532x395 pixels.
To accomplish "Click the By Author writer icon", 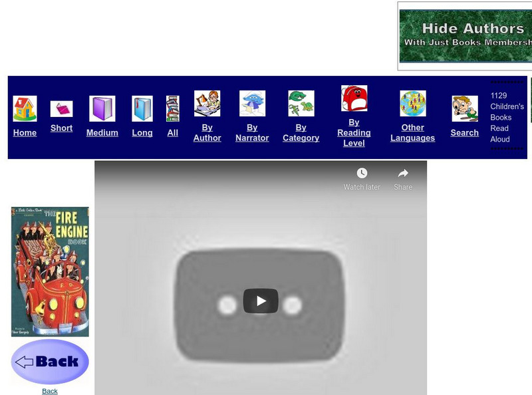I will point(207,104).
